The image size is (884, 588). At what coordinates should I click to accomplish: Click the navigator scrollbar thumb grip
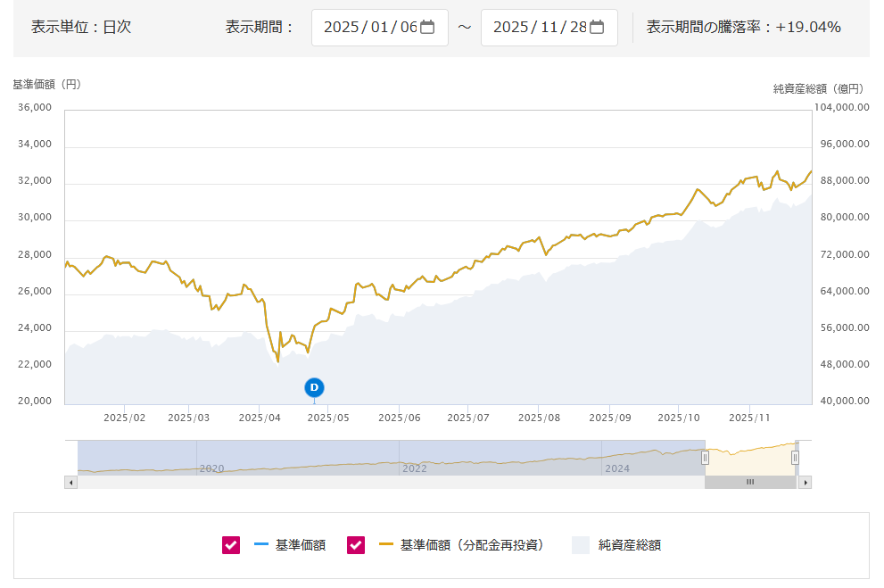pos(749,482)
